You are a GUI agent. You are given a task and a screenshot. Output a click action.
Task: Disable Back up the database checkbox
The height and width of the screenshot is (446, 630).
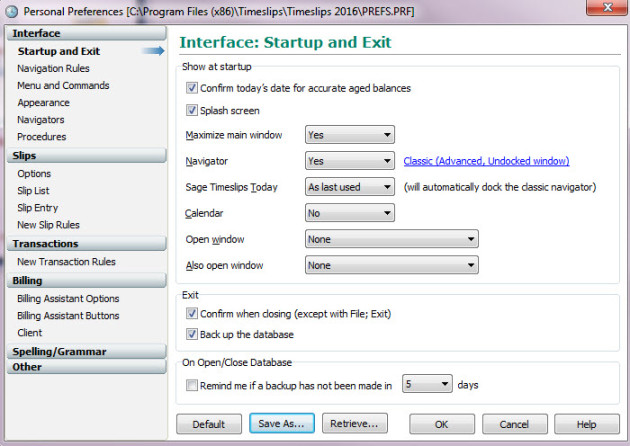[x=192, y=334]
